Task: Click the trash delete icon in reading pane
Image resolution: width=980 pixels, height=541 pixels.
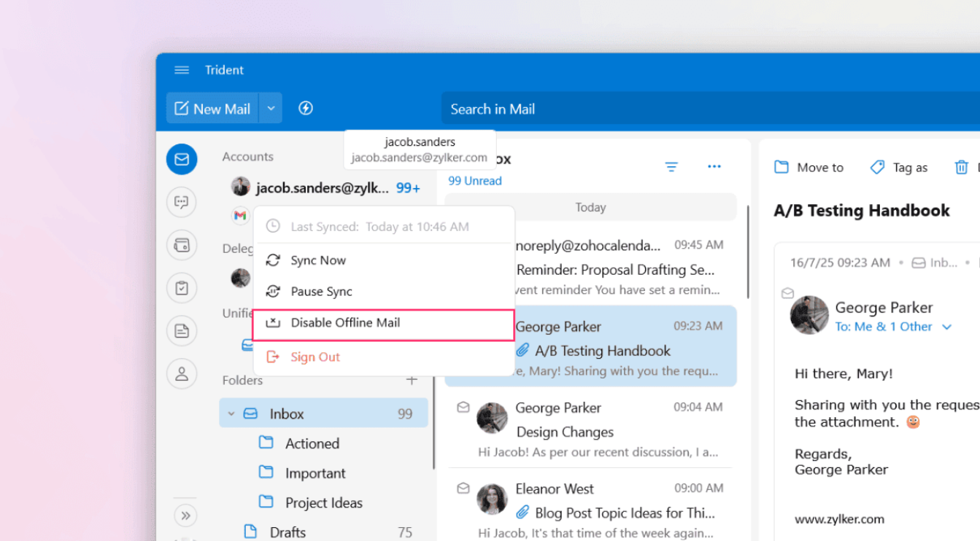Action: (961, 168)
